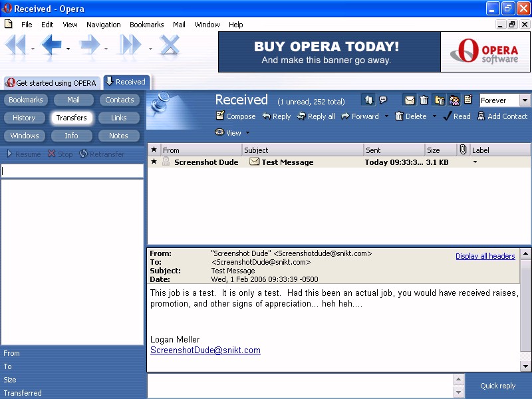Click the Received tab's download arrow icon
Screen dimensions: 532x399
coord(109,81)
